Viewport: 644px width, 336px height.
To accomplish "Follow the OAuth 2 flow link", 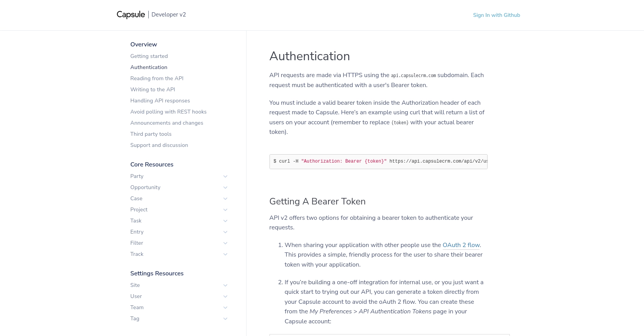I will pos(461,245).
